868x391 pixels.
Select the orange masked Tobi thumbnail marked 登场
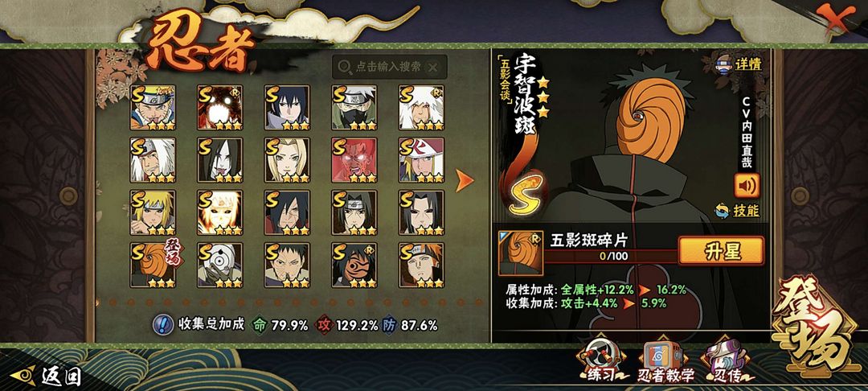pos(153,265)
